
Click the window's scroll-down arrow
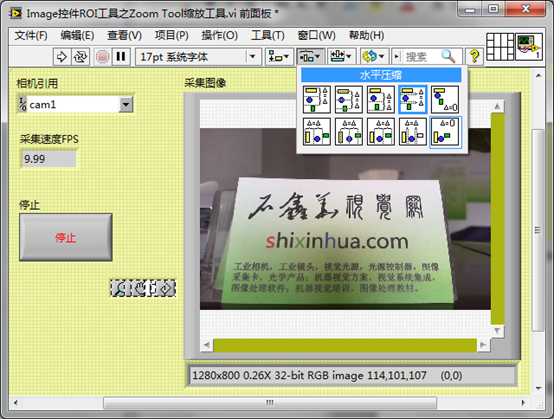coord(538,388)
